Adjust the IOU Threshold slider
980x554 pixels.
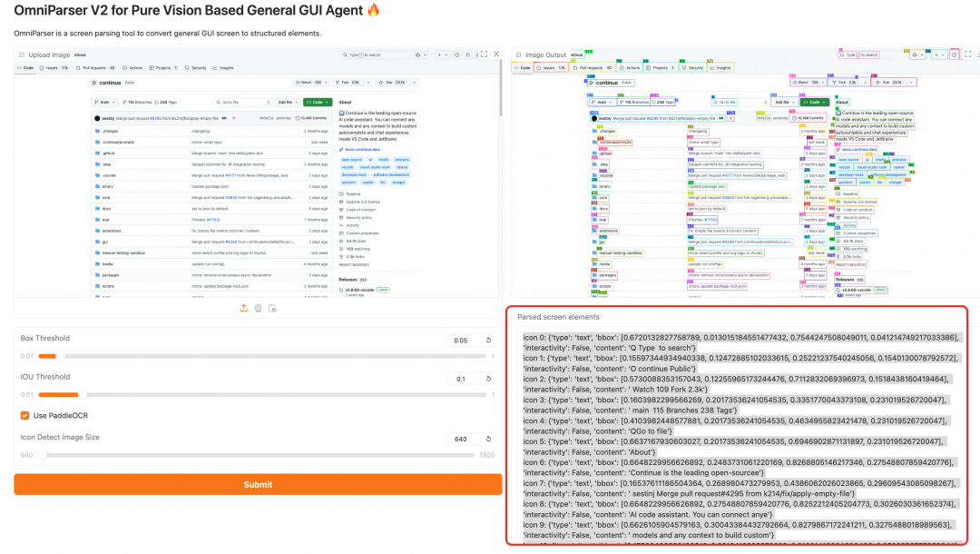click(262, 394)
